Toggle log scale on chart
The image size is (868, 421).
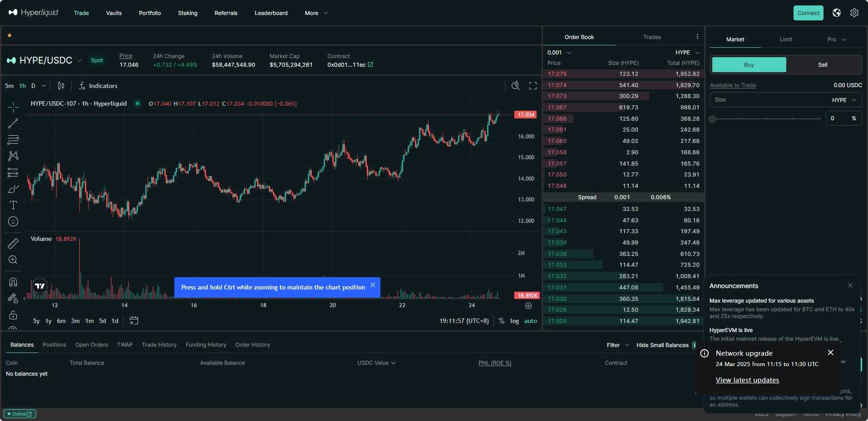[x=514, y=321]
